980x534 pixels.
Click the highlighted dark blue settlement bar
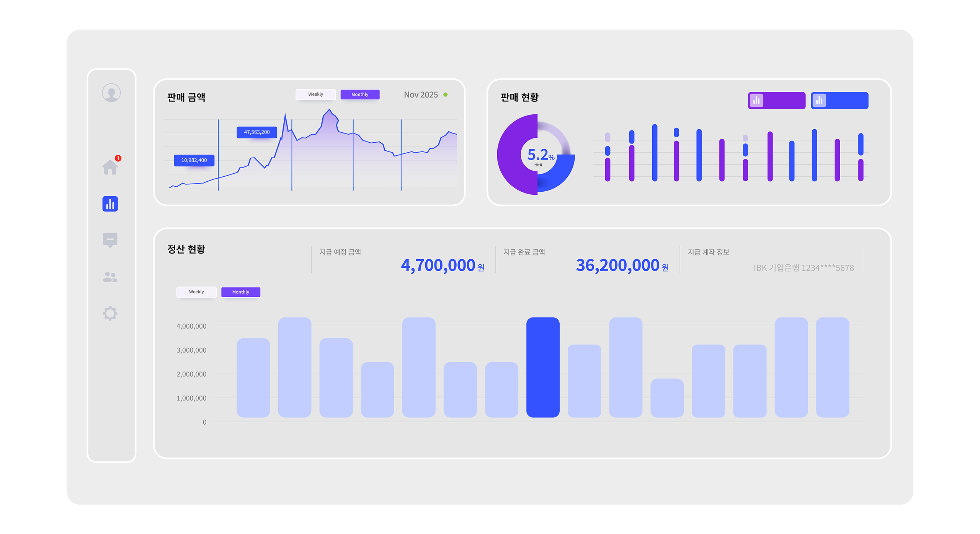coord(542,367)
